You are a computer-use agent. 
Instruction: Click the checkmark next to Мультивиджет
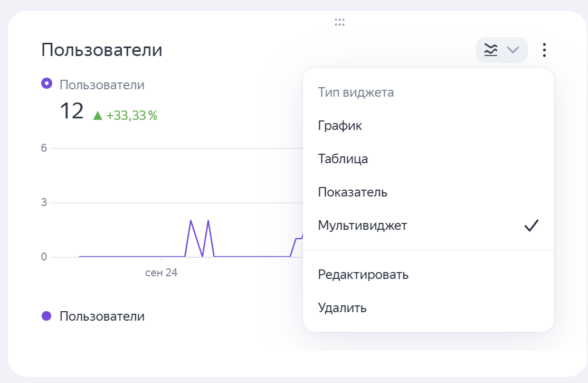[531, 226]
